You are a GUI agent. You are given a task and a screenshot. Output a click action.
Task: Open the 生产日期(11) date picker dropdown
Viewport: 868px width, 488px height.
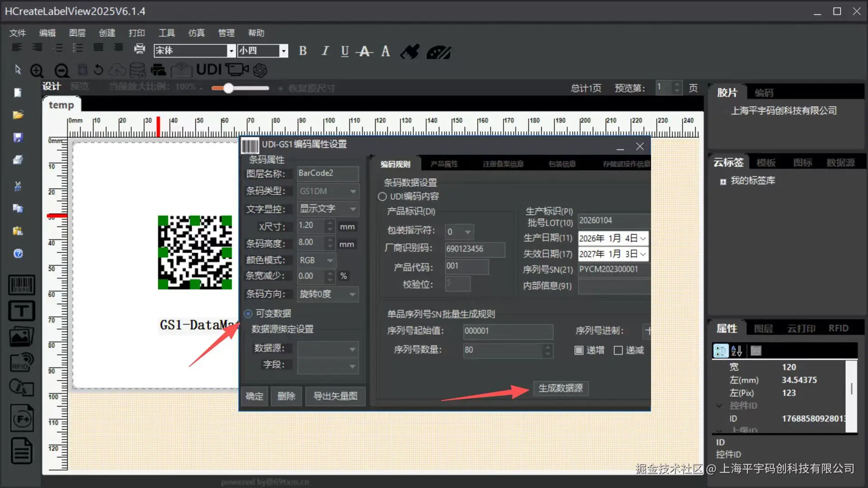coord(643,239)
